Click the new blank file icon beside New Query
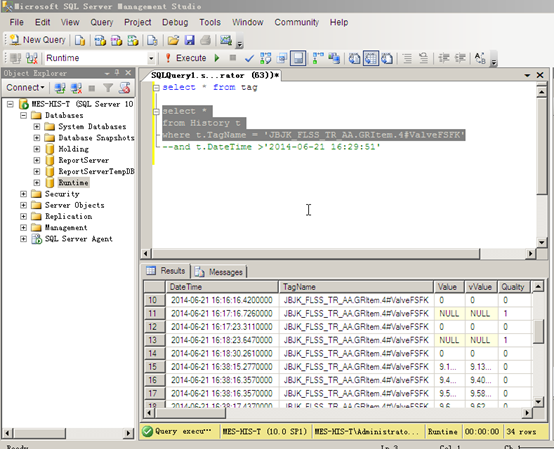 click(x=80, y=40)
